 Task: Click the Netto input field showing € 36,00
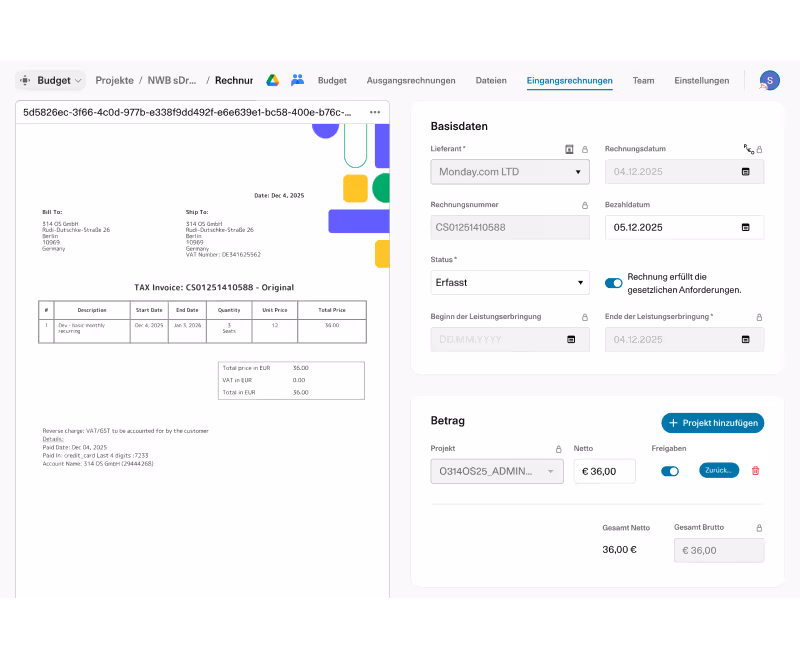(x=604, y=470)
